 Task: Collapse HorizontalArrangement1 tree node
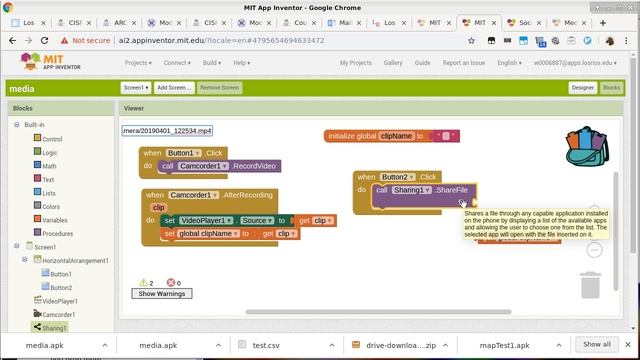(x=25, y=259)
